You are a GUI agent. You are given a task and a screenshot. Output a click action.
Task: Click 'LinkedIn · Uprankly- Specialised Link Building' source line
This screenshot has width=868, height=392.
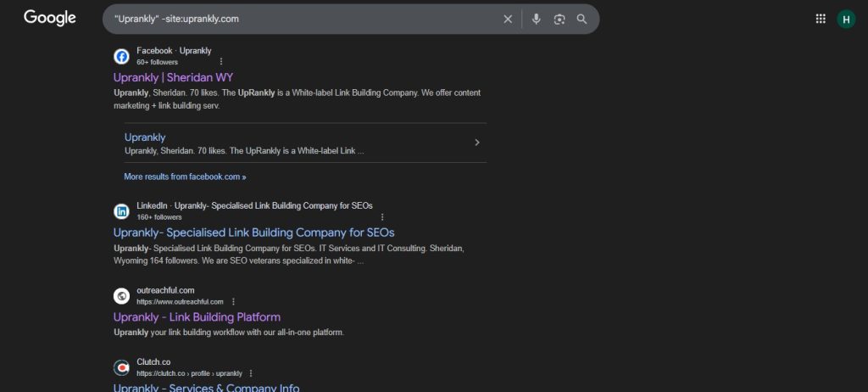pos(254,205)
